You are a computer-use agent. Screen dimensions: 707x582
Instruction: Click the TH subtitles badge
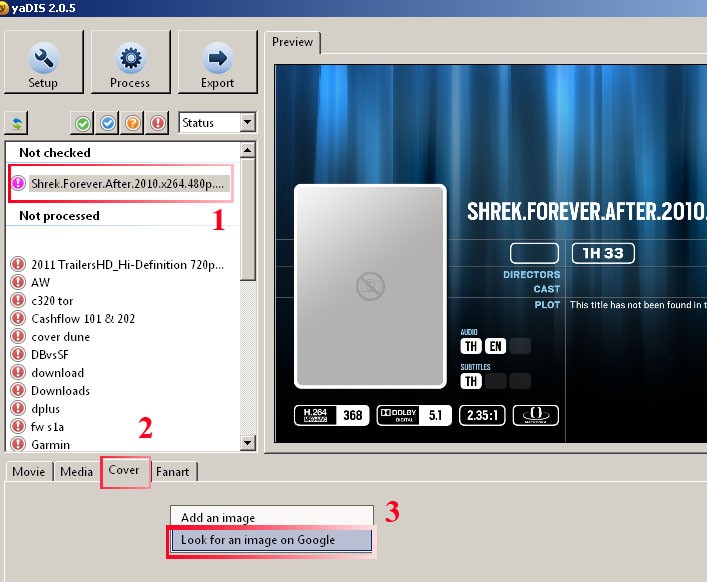pyautogui.click(x=471, y=381)
